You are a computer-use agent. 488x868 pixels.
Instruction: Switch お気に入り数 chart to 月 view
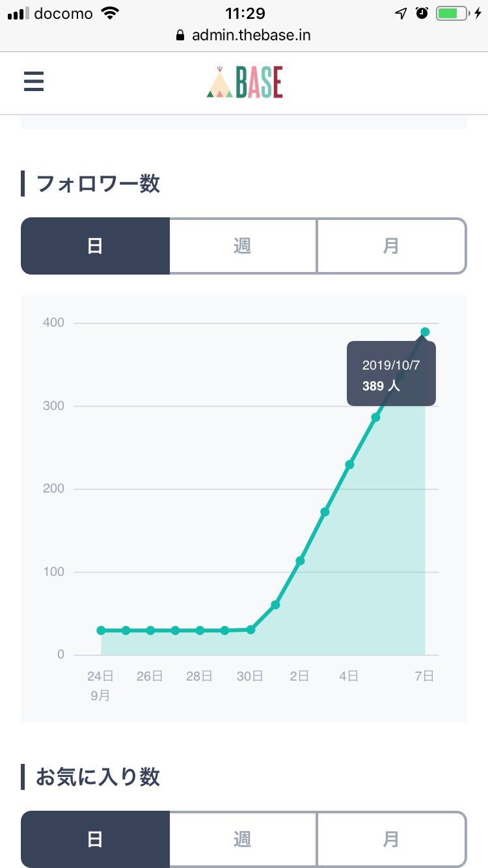[391, 839]
